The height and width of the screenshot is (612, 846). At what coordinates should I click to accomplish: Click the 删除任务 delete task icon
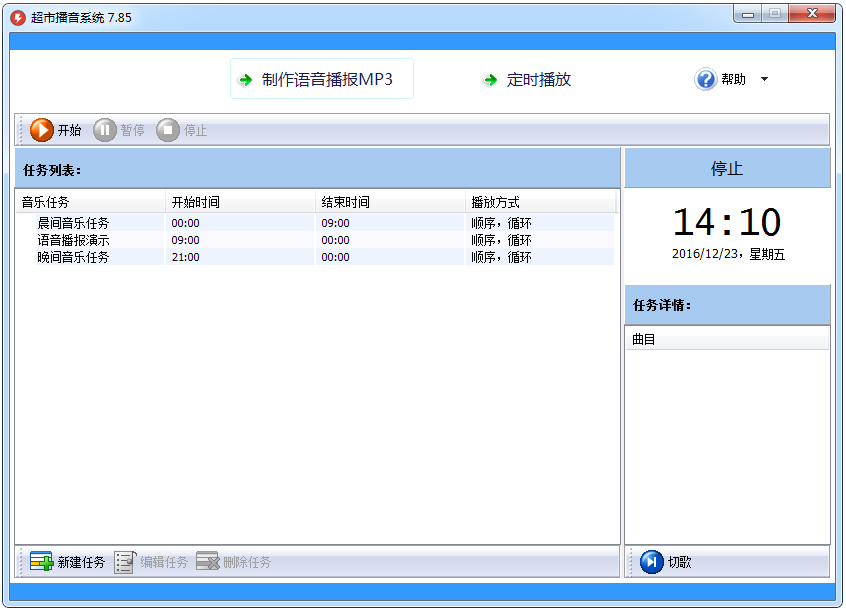point(208,561)
